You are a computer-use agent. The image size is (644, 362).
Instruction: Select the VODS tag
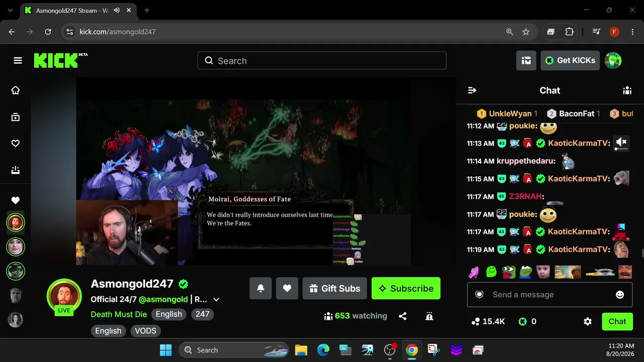145,331
